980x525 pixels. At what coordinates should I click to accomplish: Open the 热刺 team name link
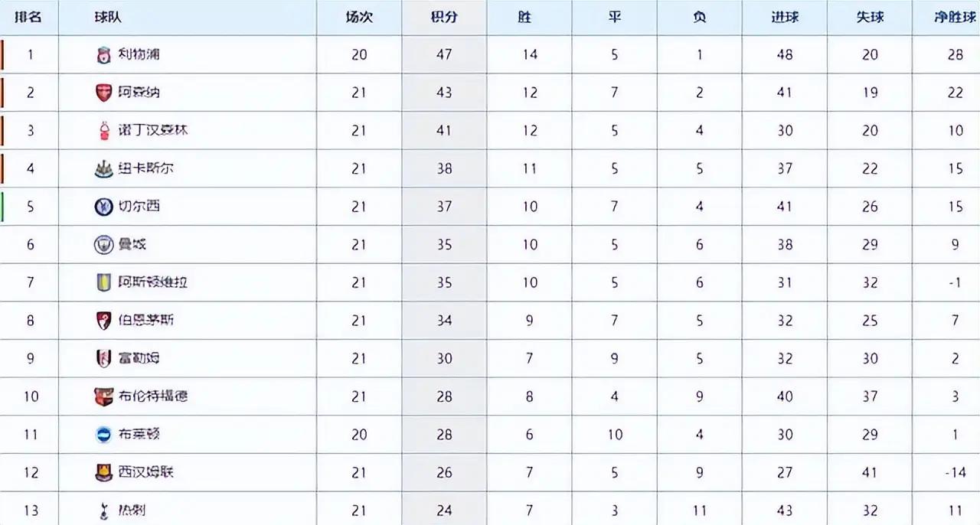132,510
